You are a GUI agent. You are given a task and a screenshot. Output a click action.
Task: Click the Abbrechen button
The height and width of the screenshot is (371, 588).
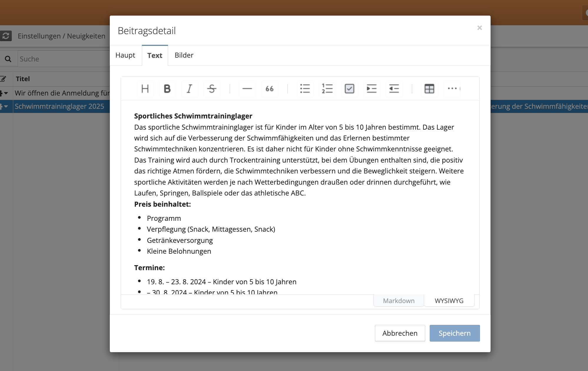click(x=400, y=333)
